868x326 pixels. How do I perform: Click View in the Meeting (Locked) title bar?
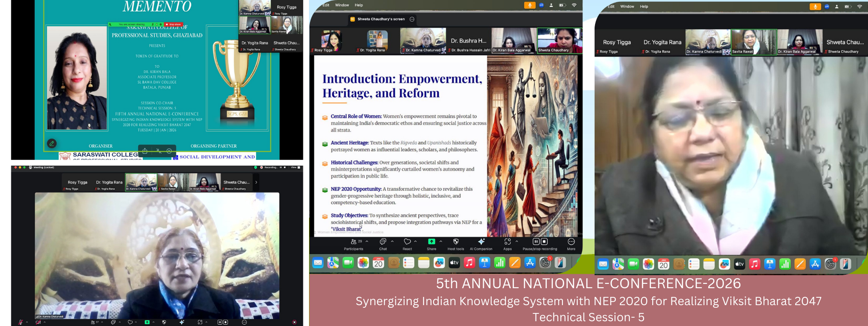pos(294,167)
